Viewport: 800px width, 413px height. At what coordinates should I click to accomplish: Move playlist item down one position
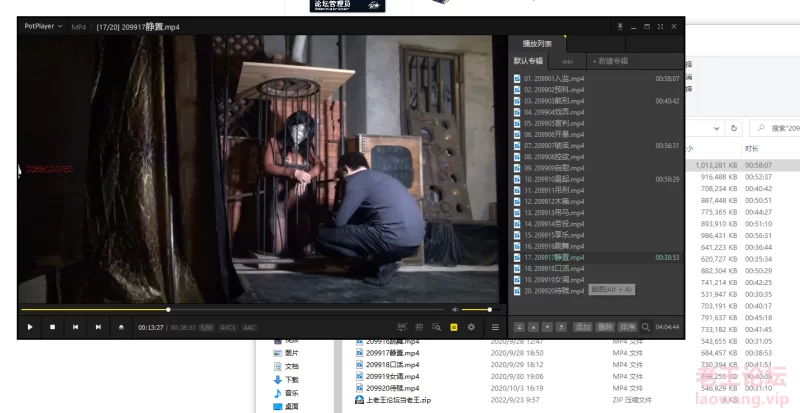pos(547,327)
